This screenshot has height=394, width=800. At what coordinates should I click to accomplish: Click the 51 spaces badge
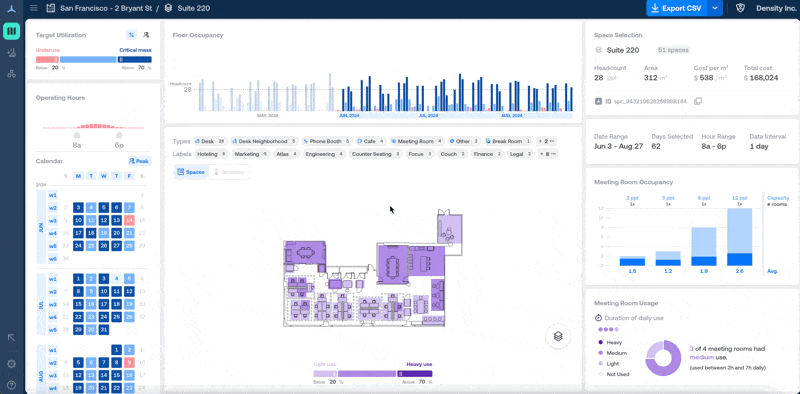[673, 50]
